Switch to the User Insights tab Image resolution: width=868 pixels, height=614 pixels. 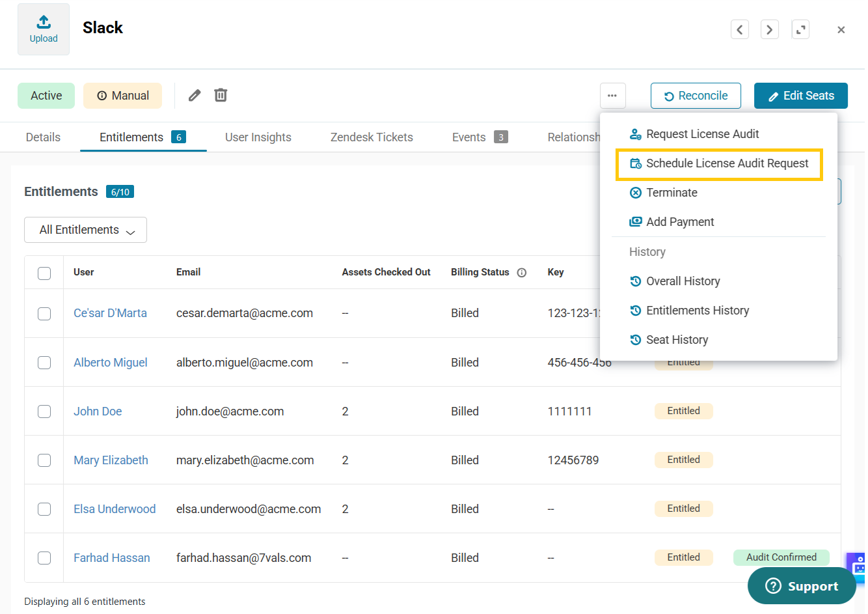point(258,137)
